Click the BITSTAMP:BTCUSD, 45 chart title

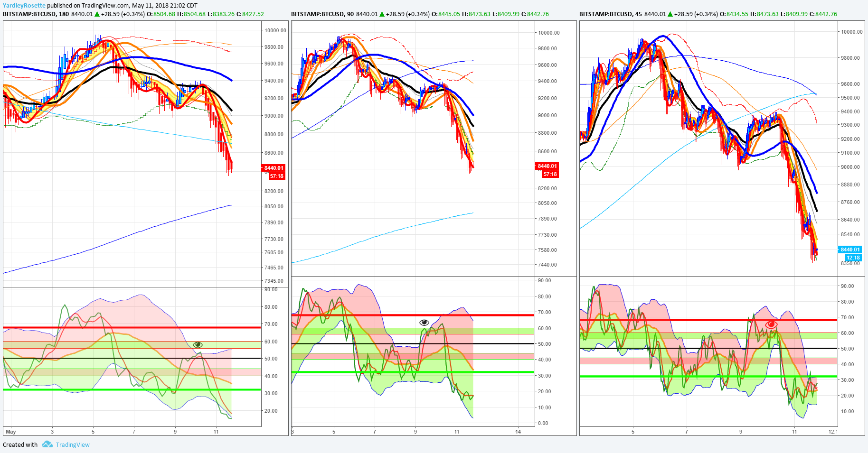point(611,14)
